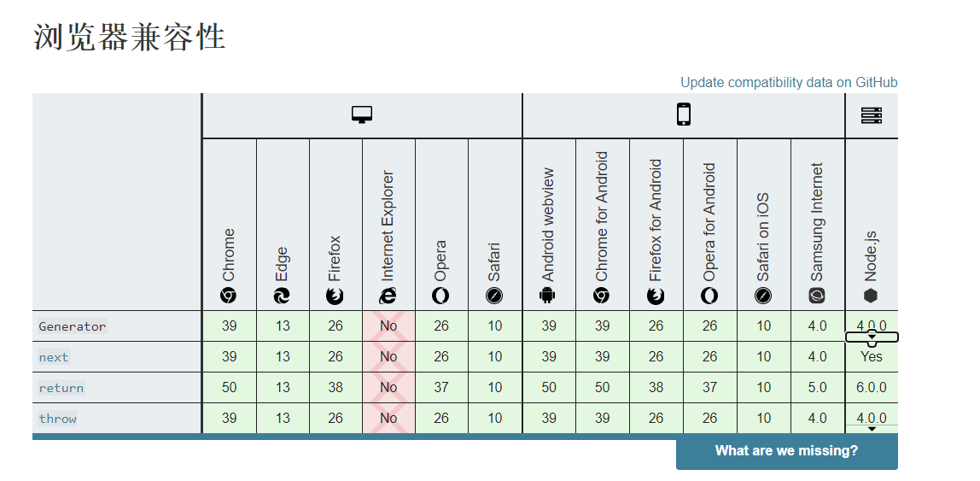This screenshot has height=481, width=980.
Task: Click the Generator row label
Action: [x=73, y=326]
